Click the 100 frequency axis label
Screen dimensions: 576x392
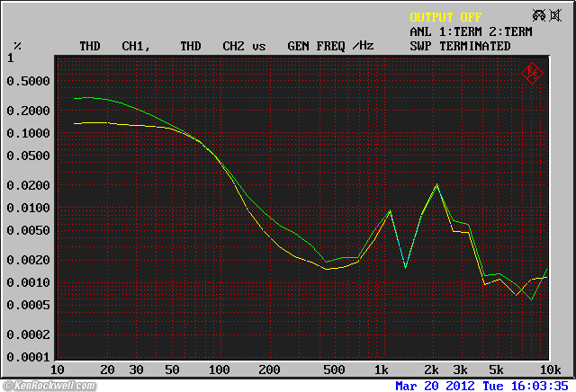click(220, 370)
